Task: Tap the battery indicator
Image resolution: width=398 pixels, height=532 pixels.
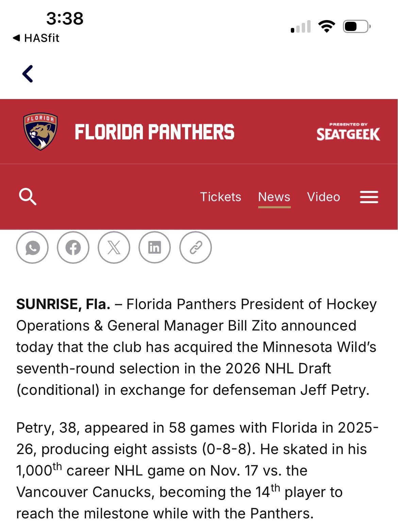Action: pyautogui.click(x=356, y=26)
